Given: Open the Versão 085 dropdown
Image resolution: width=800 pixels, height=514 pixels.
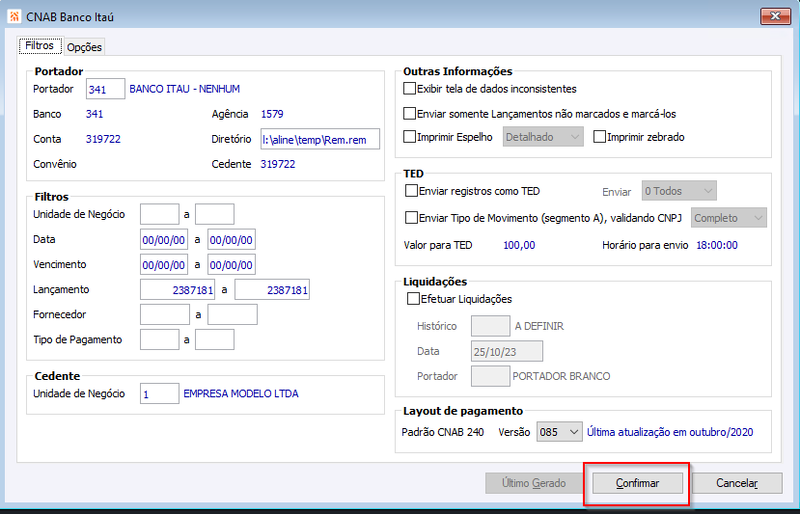Looking at the screenshot, I should click(x=559, y=432).
